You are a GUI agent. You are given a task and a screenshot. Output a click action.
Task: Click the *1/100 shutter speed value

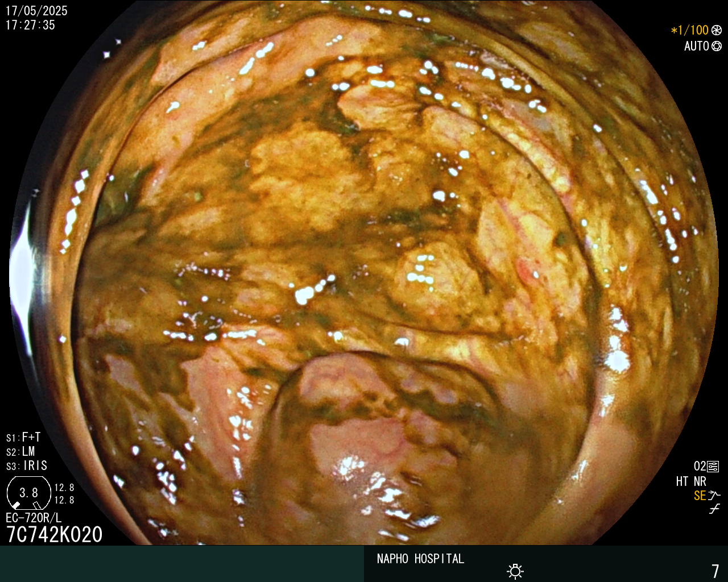point(690,30)
